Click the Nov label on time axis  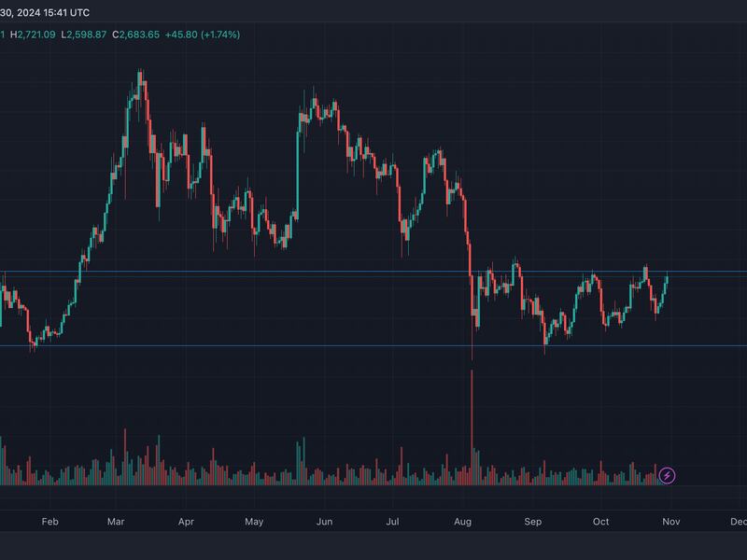(x=669, y=522)
